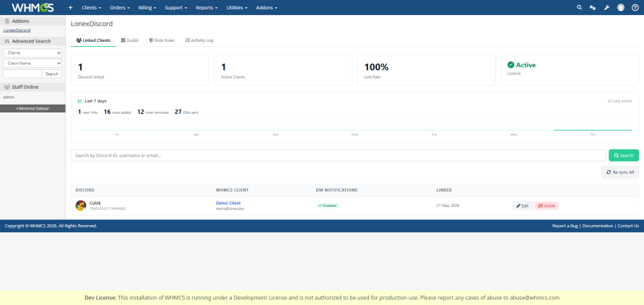Expand the Billing menu
The image size is (644, 305).
tap(147, 7)
